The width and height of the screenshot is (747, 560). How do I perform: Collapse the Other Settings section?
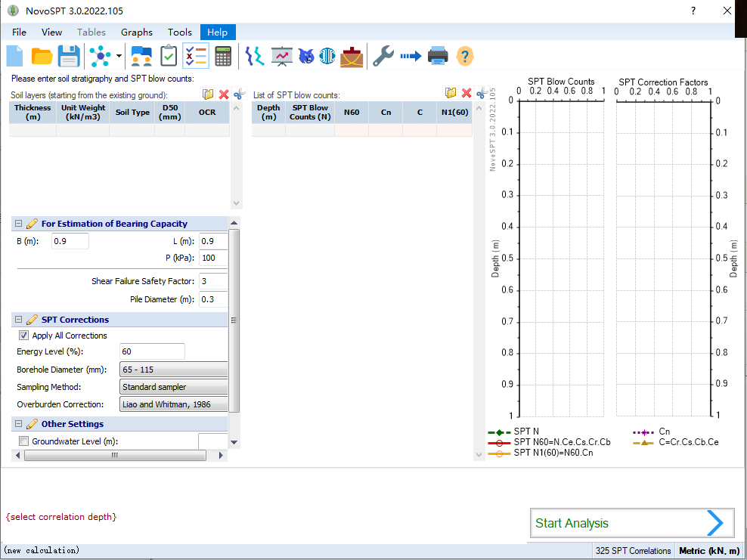(19, 424)
